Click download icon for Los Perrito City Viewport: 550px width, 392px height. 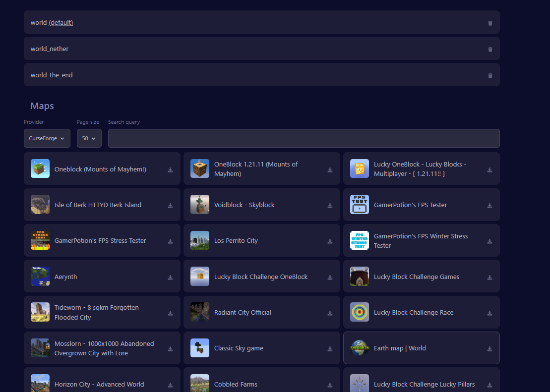pos(330,241)
